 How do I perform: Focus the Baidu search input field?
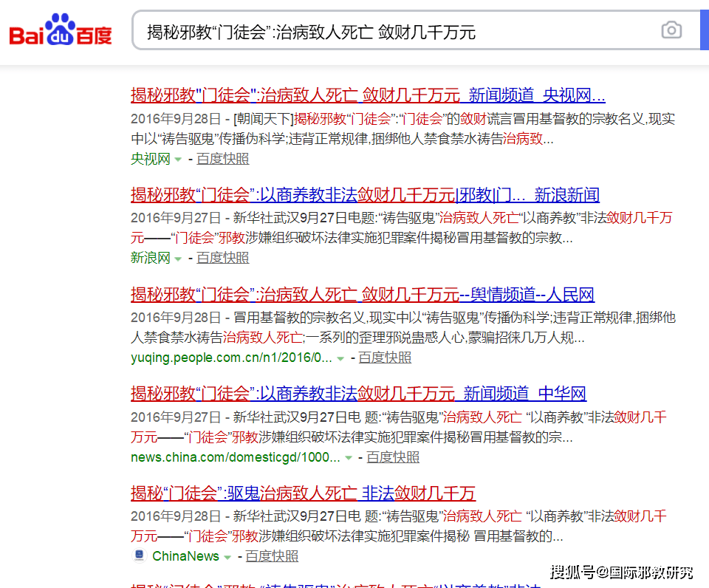[416, 30]
